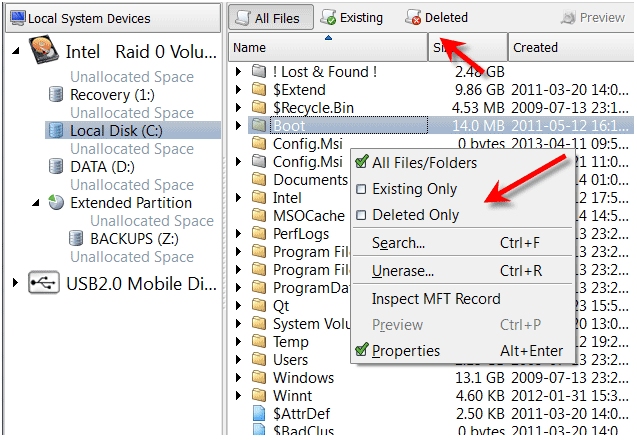Screen dimensions: 637x440
Task: Select the BACKUPS (Z:) volume icon
Action: [76, 238]
